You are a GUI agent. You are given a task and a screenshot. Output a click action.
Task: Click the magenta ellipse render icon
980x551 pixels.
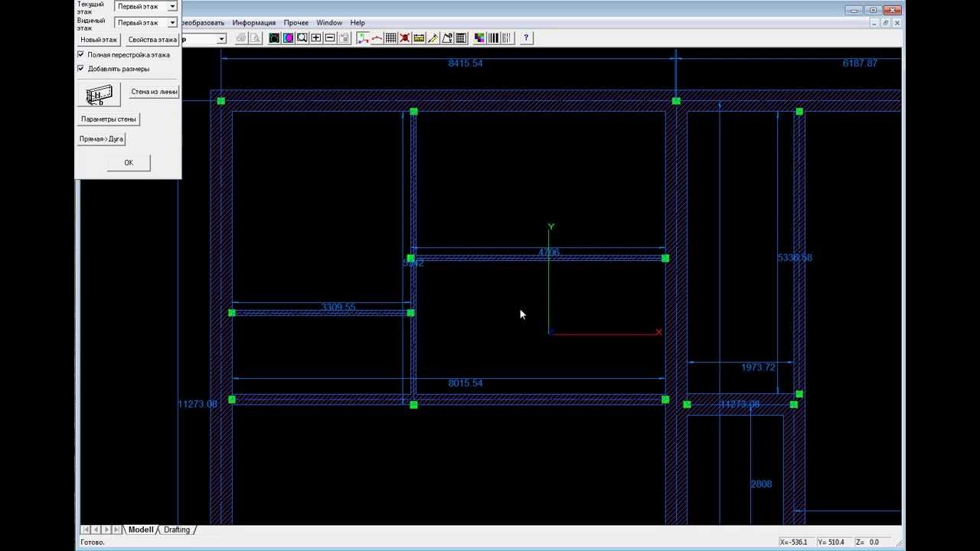(289, 38)
